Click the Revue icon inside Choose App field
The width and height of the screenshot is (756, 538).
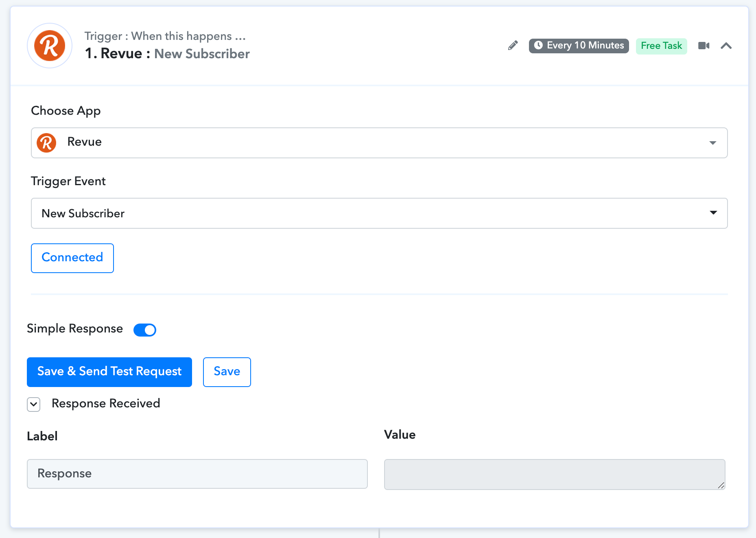(x=46, y=143)
